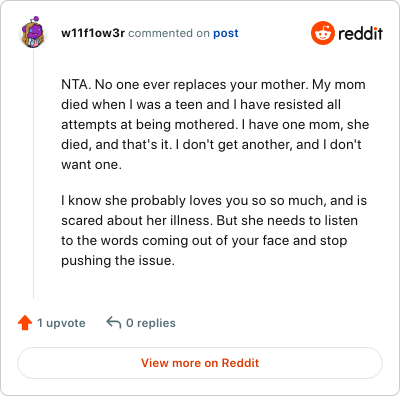
Task: Visit the w11f1ow3r username profile
Action: click(93, 33)
